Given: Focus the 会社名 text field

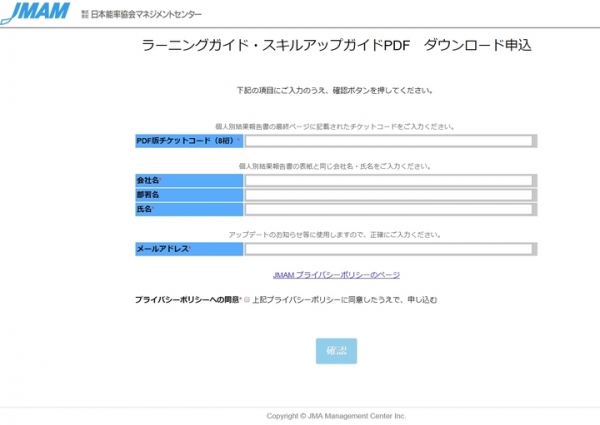Looking at the screenshot, I should coord(389,181).
